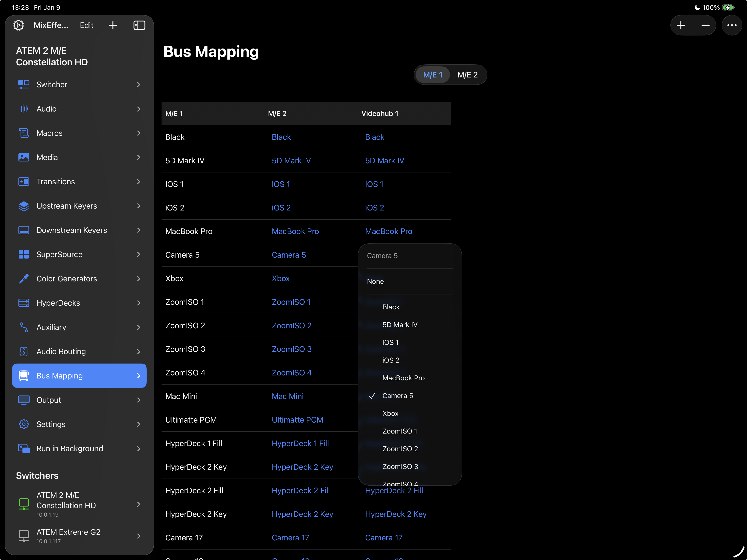Select Run in Background sidebar item
Viewport: 747px width, 560px height.
(x=70, y=449)
